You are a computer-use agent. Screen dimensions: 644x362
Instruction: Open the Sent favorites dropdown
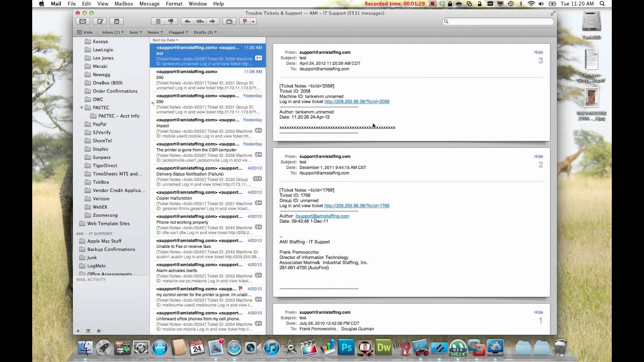(135, 32)
